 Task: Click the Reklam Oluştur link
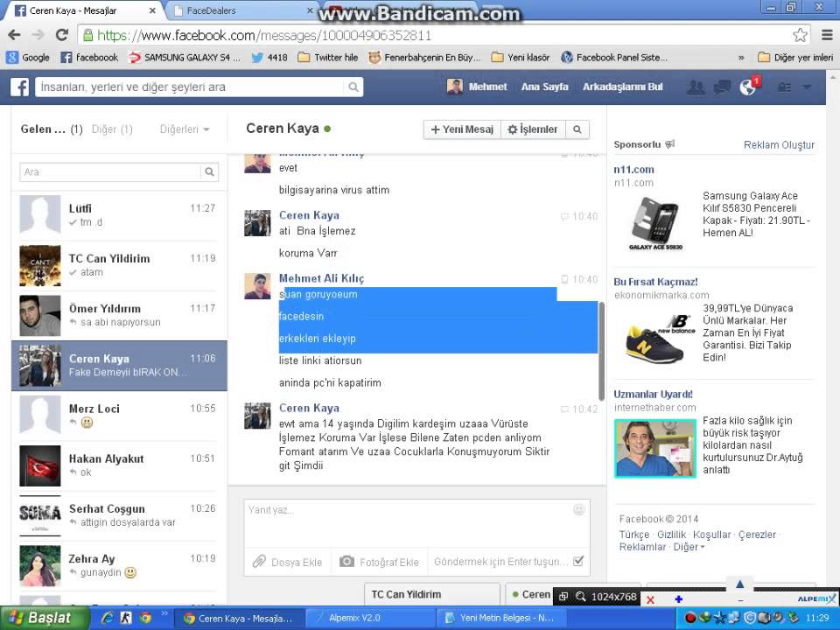pos(779,144)
